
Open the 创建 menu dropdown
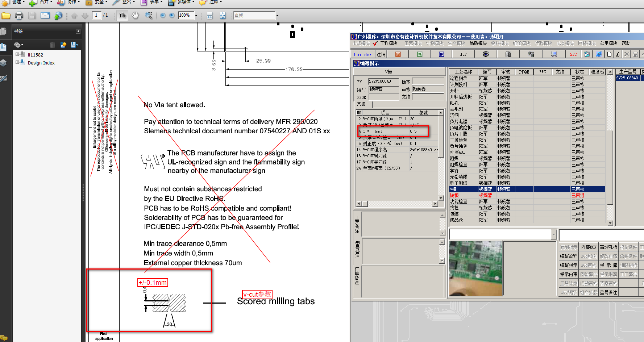pyautogui.click(x=18, y=2)
